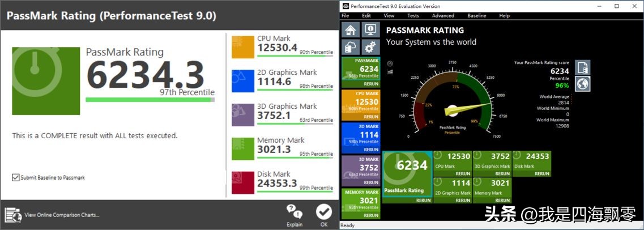This screenshot has width=644, height=230.
Task: Click the purple 3D Graphics Mark icon
Action: (243, 114)
